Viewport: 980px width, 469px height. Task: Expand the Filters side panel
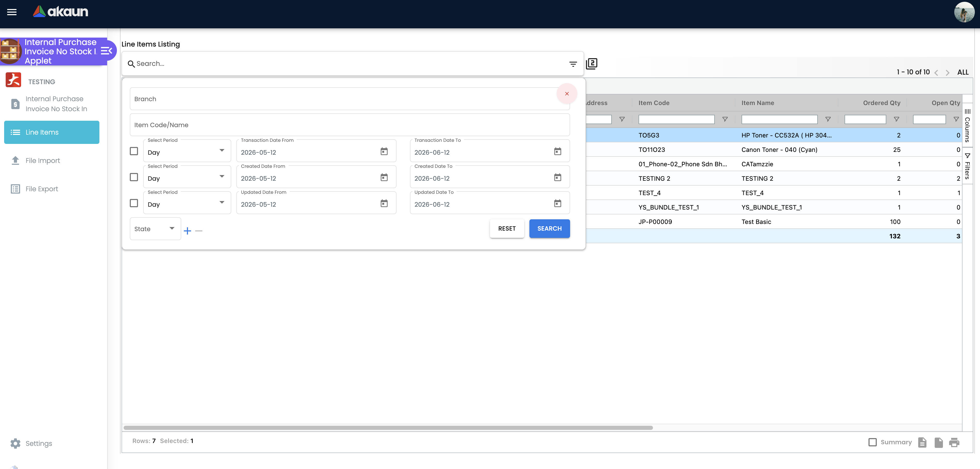tap(967, 166)
